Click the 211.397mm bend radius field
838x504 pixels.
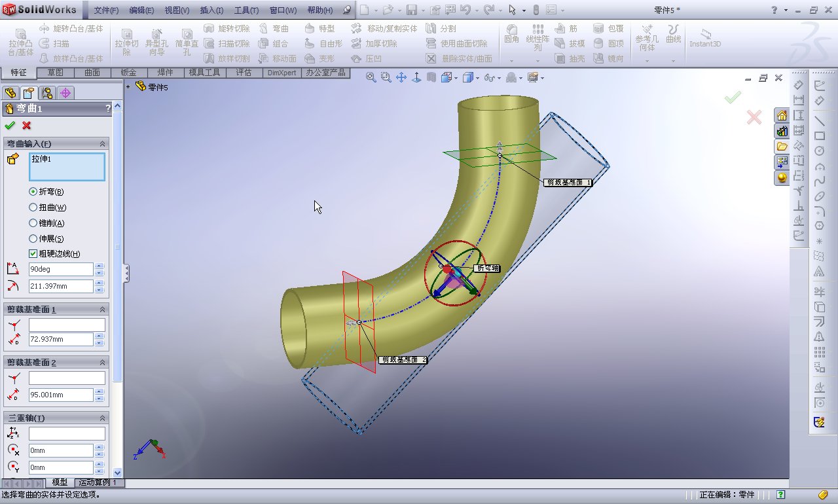point(61,286)
